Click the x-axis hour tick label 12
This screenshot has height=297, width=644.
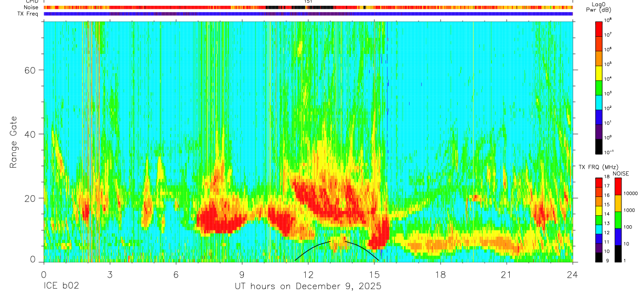pos(308,274)
